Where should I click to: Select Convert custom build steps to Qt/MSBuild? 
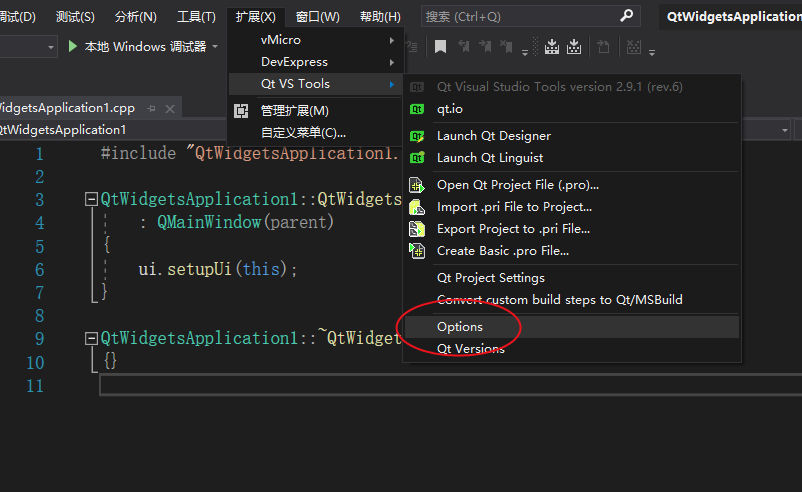click(x=572, y=300)
